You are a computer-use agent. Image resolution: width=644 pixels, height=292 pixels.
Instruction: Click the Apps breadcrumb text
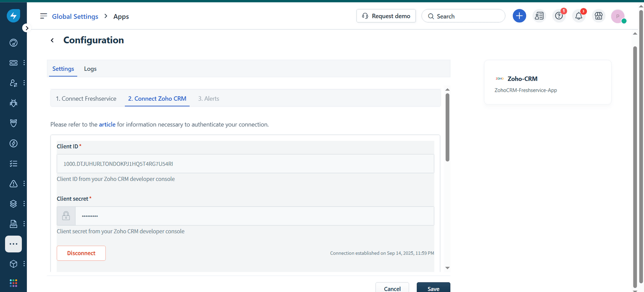click(121, 16)
